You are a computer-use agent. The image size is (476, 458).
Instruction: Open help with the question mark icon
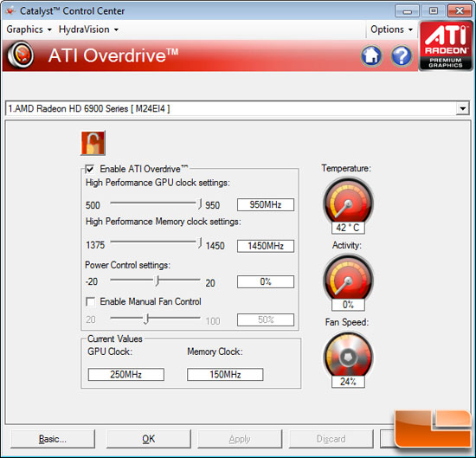pyautogui.click(x=402, y=56)
